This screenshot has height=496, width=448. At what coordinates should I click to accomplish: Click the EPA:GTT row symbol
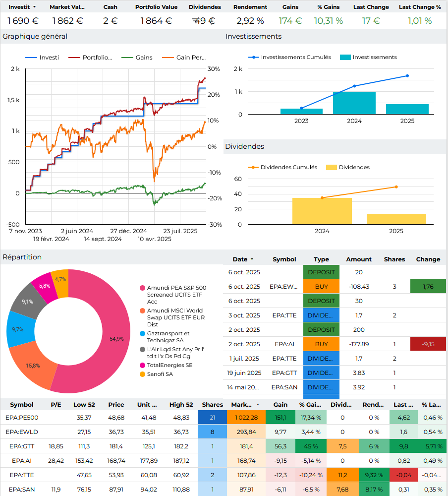coord(22,446)
